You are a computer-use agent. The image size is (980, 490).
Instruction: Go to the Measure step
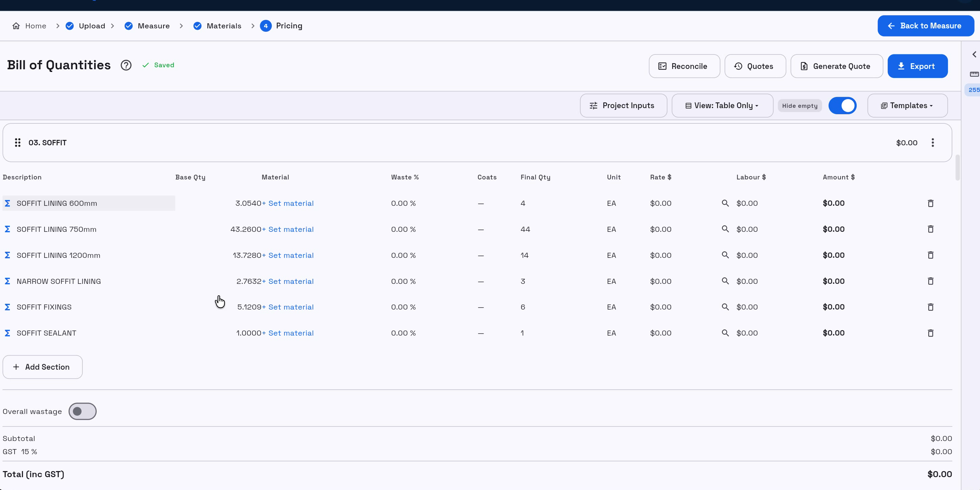[x=147, y=26]
